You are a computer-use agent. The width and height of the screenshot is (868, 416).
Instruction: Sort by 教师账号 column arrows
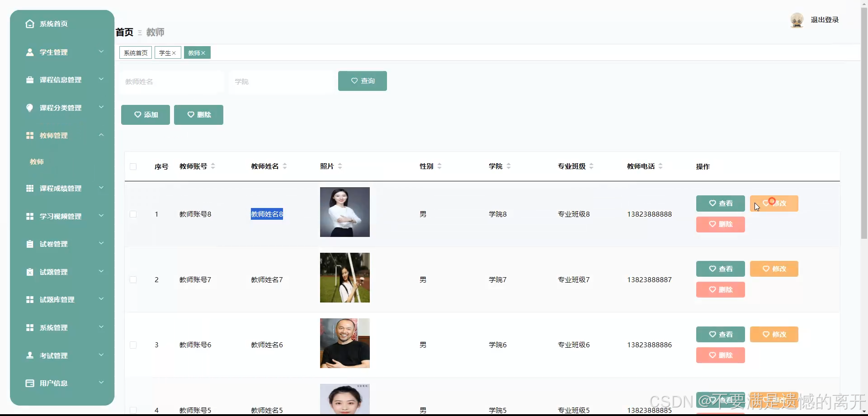pyautogui.click(x=213, y=166)
